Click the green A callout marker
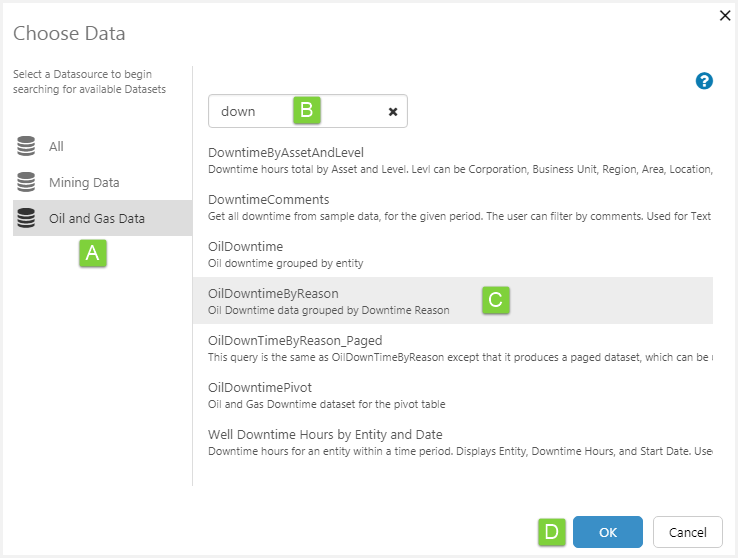 [93, 254]
